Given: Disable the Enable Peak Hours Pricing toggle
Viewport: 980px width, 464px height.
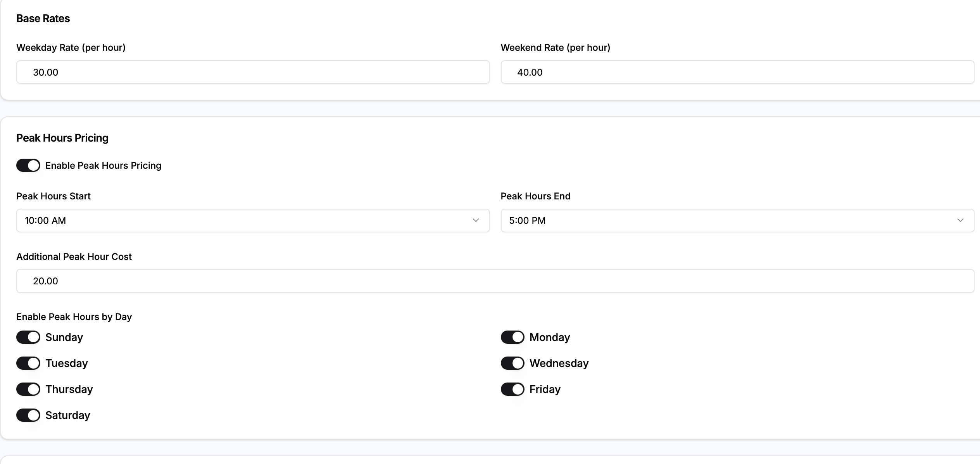Looking at the screenshot, I should pos(28,165).
